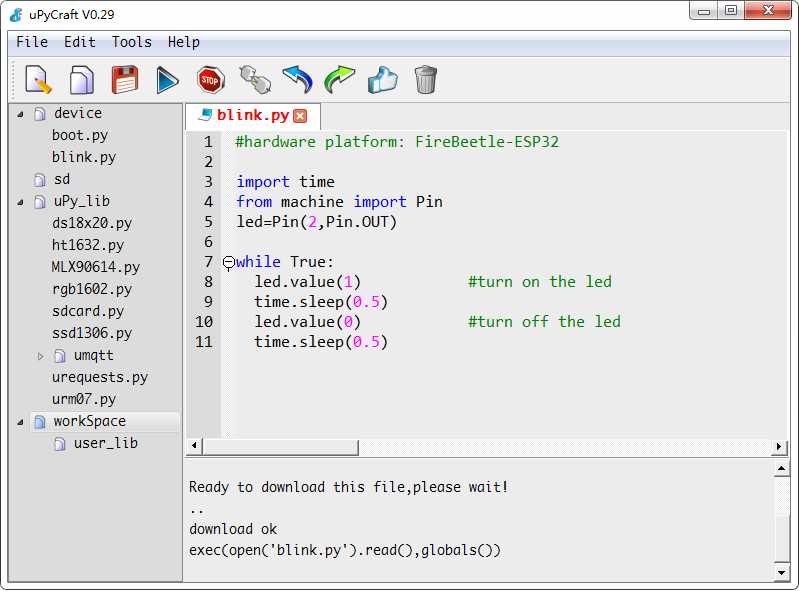
Task: Click the 'download ok' terminal line
Action: pyautogui.click(x=233, y=529)
